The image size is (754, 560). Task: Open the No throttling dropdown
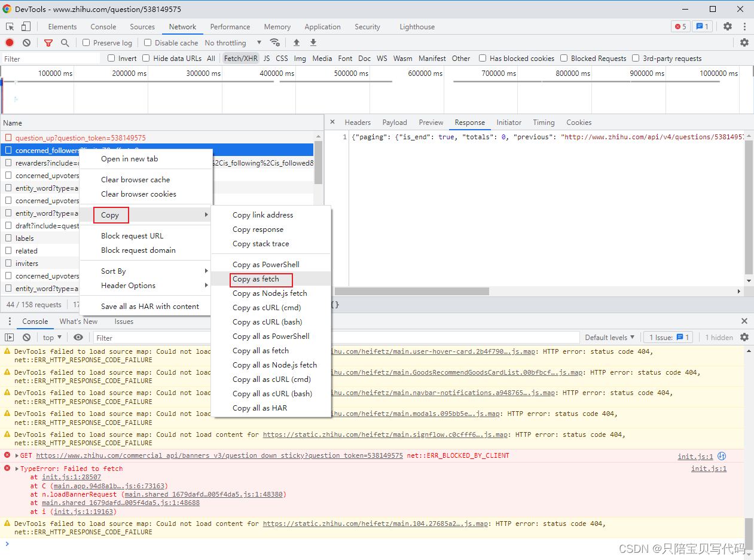pos(233,42)
